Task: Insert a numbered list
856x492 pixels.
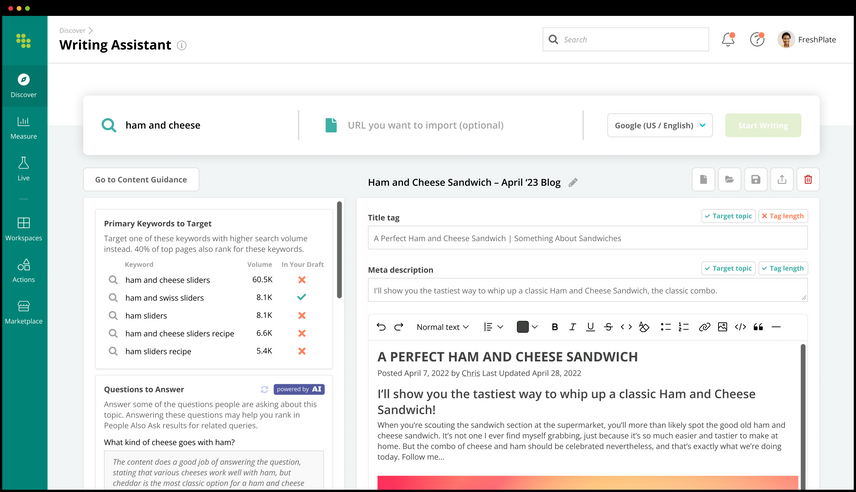Action: (683, 327)
